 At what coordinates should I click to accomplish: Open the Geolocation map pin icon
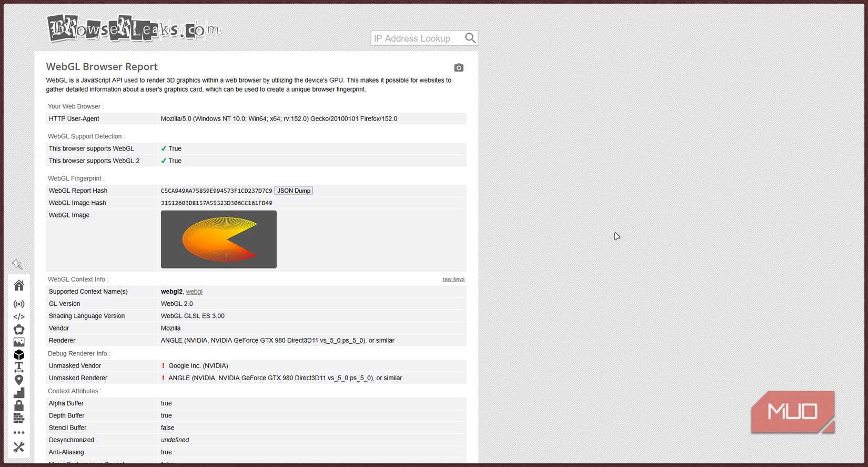click(x=19, y=380)
